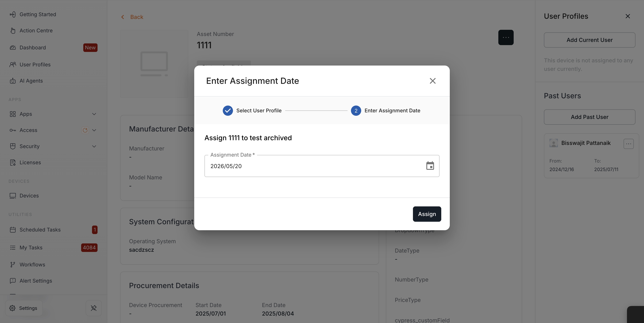Click the asset placeholder image
This screenshot has height=323, width=644.
point(154,64)
